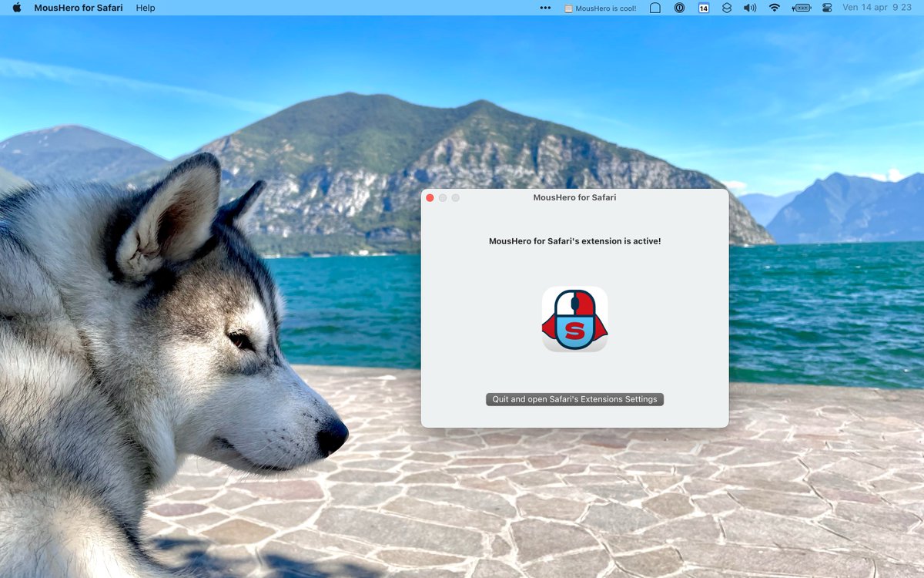Click the 'MousHero is cool!' menu bar item
Screen dimensions: 924x578
[601, 8]
